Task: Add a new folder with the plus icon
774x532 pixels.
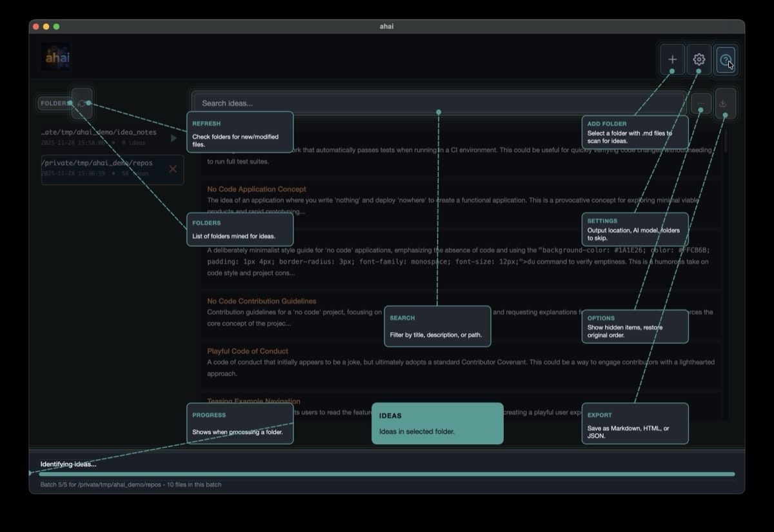Action: 672,59
